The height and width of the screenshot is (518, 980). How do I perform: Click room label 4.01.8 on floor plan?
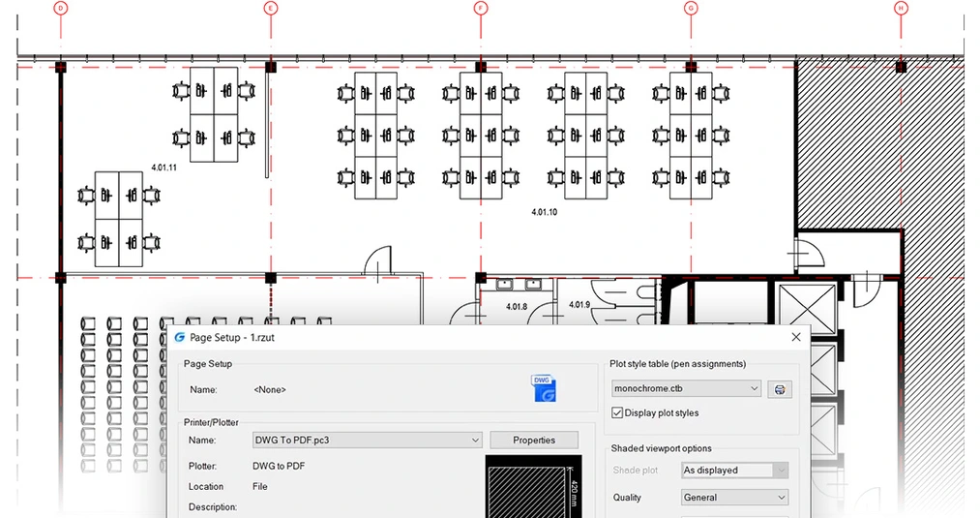click(x=517, y=307)
